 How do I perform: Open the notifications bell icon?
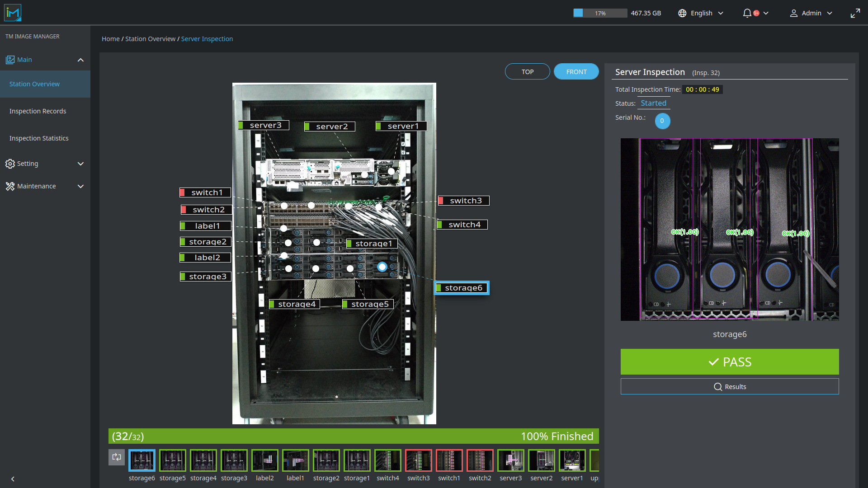(x=747, y=13)
